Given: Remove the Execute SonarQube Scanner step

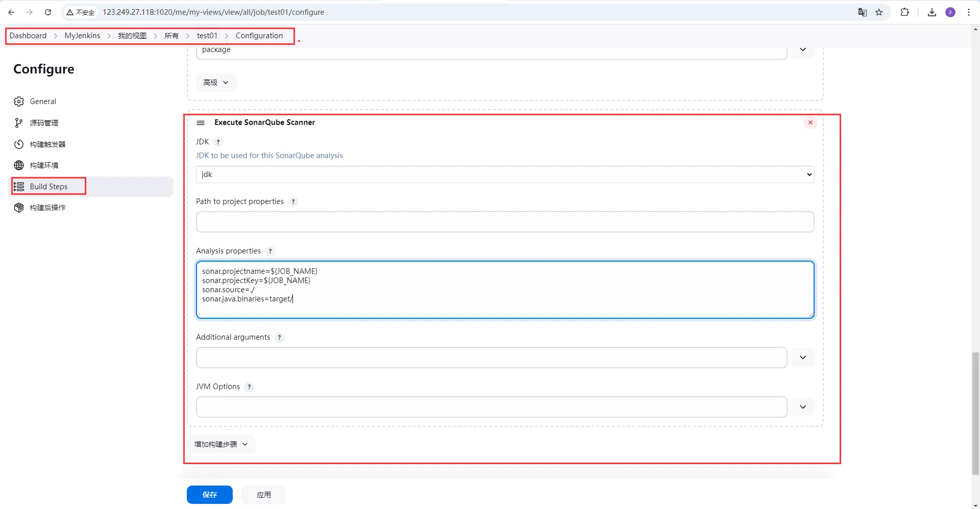Looking at the screenshot, I should (x=811, y=122).
